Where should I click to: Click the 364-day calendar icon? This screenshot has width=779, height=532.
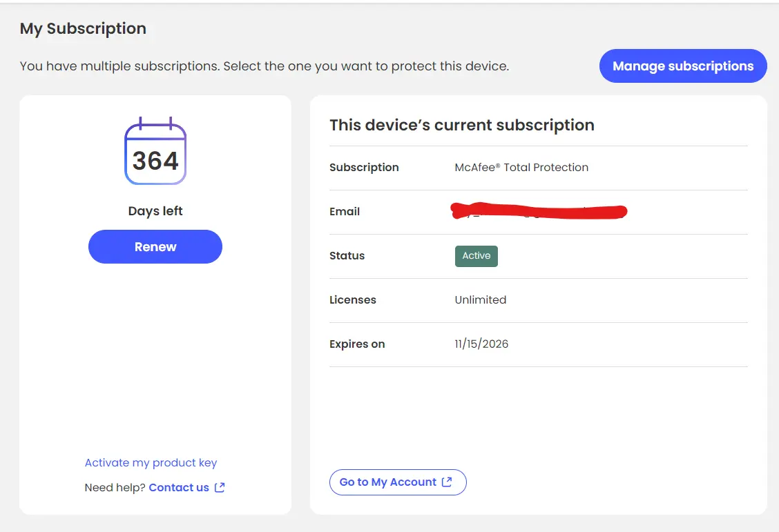click(x=155, y=151)
